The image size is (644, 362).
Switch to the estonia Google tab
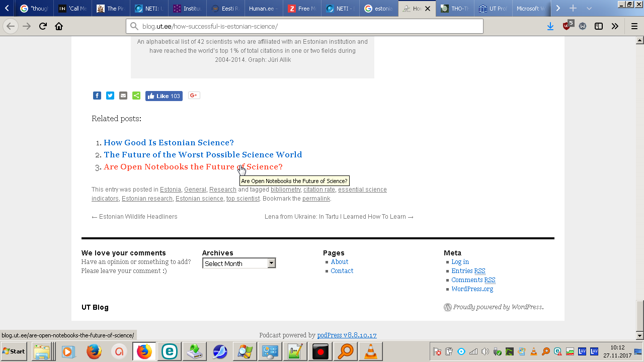[379, 9]
